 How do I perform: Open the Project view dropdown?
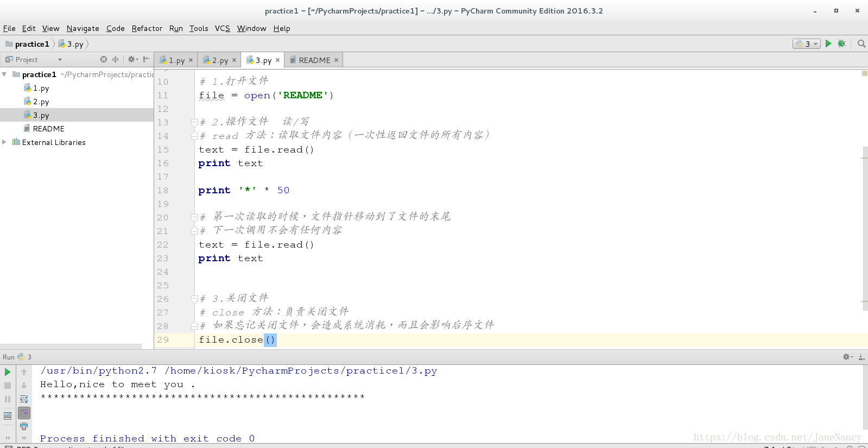[x=60, y=60]
